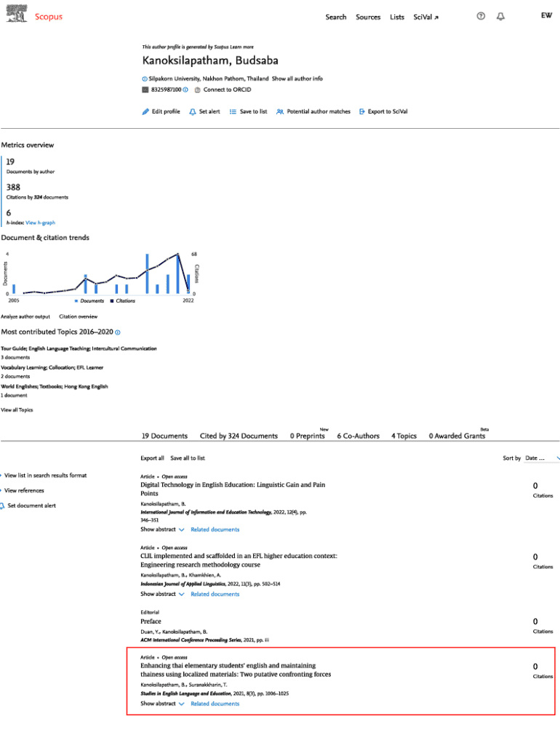Click the Set alert bell icon
Image resolution: width=560 pixels, height=745 pixels.
tap(193, 112)
